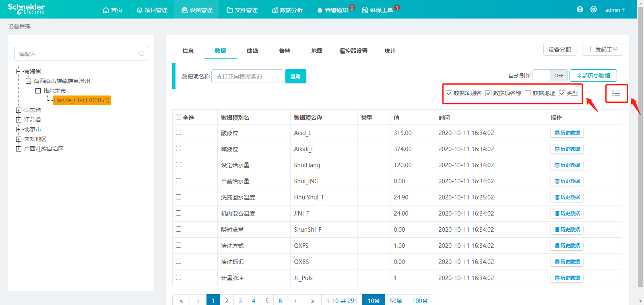The height and width of the screenshot is (305, 644).
Task: Open 历史数据 for the JL_Puls row
Action: pos(567,278)
